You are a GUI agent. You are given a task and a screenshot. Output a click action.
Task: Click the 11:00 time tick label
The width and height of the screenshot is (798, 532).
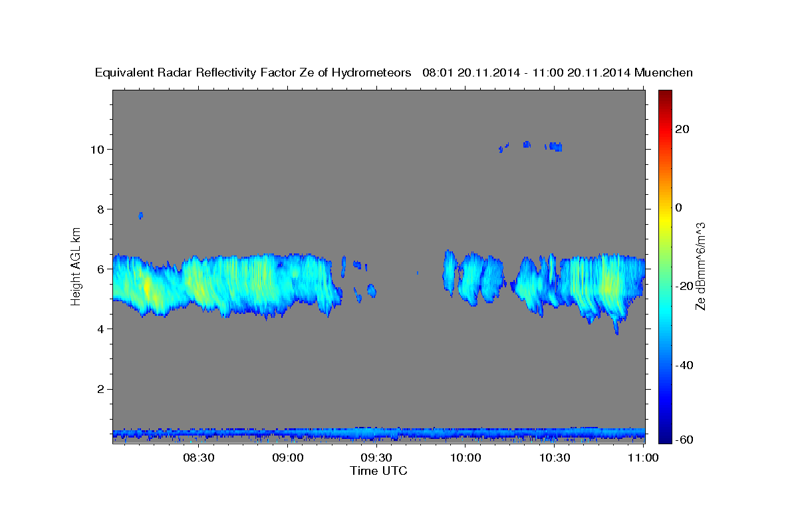644,458
